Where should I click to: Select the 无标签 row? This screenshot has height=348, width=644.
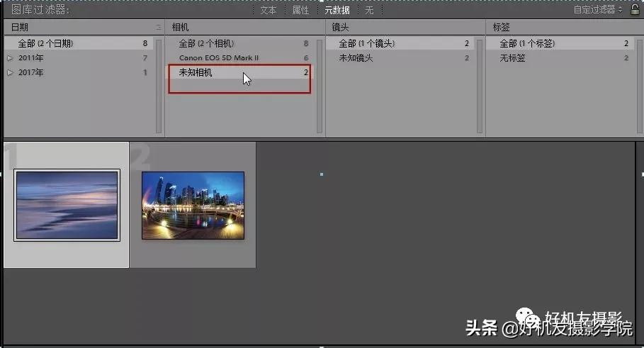coord(560,58)
